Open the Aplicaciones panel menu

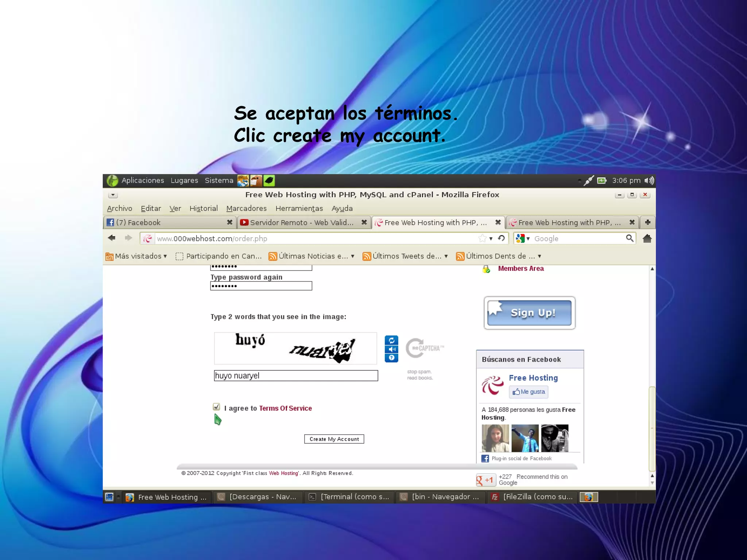[x=143, y=180]
